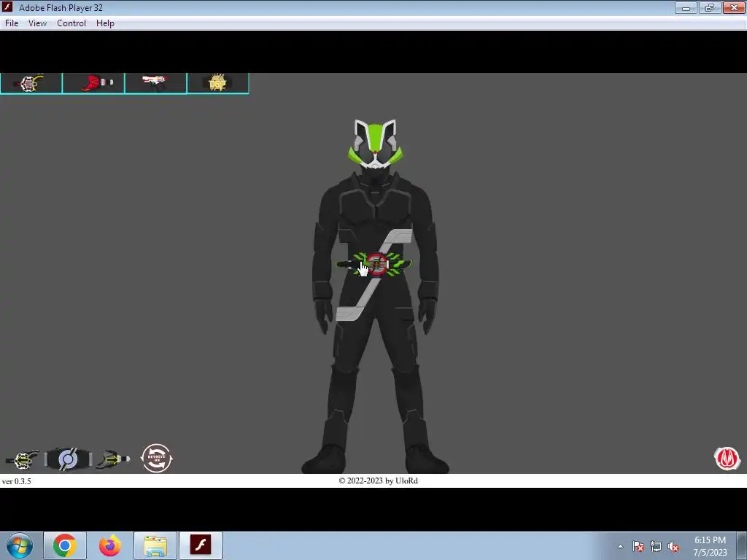Select the red boost buckle item

point(93,83)
